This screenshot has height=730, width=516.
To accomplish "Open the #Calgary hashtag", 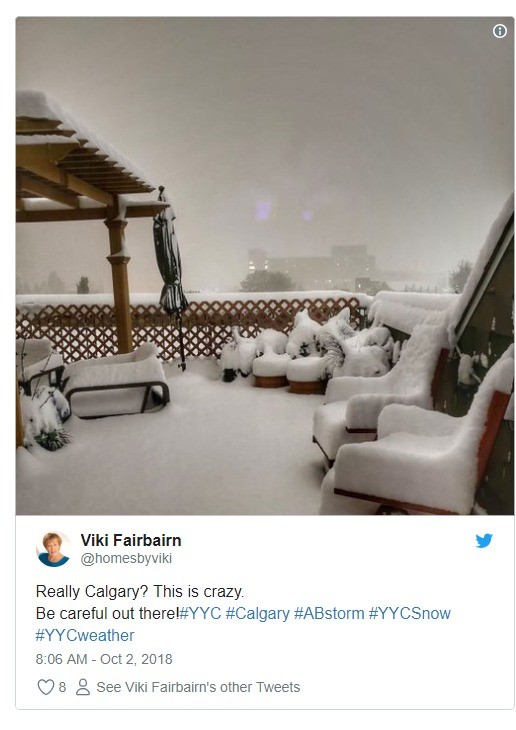I will pos(258,614).
